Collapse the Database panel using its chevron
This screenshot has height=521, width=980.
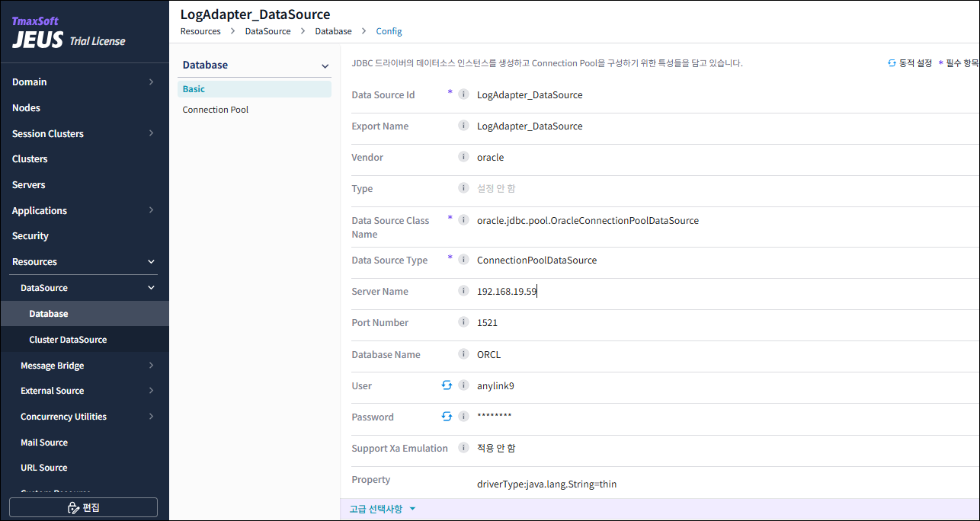(325, 66)
